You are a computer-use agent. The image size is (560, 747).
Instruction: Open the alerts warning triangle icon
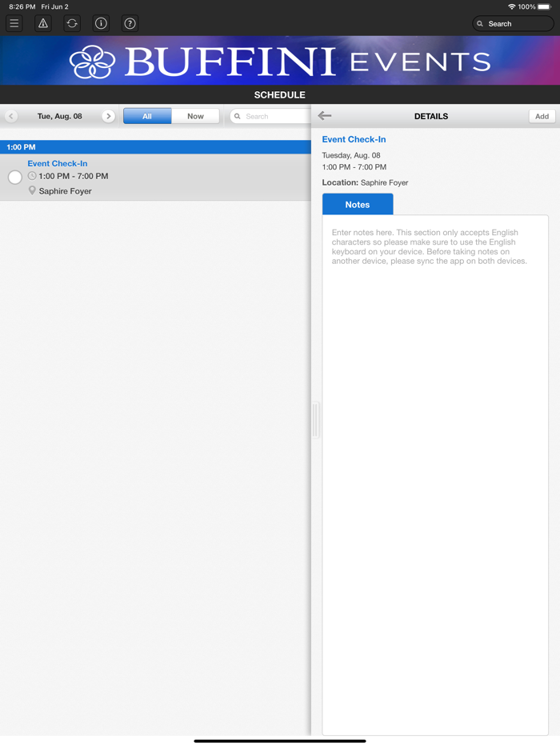[43, 23]
